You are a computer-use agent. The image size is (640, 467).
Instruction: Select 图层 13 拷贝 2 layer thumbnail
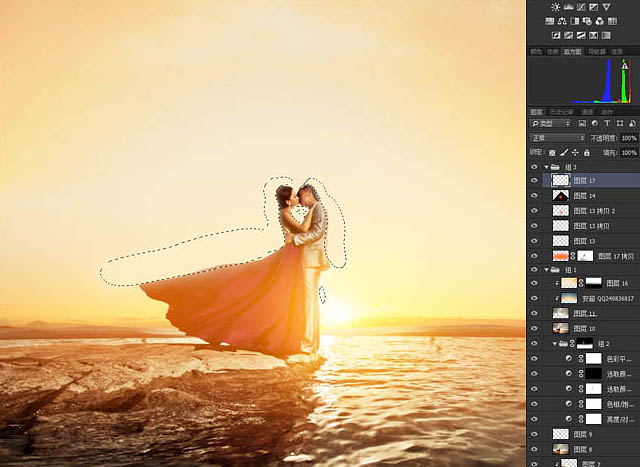(560, 211)
